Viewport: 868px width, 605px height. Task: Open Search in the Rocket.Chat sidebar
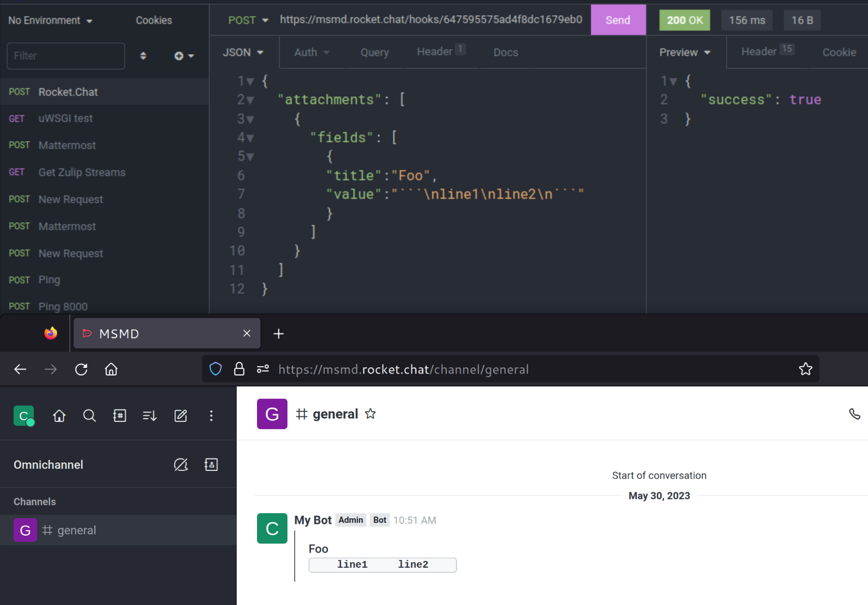tap(89, 416)
